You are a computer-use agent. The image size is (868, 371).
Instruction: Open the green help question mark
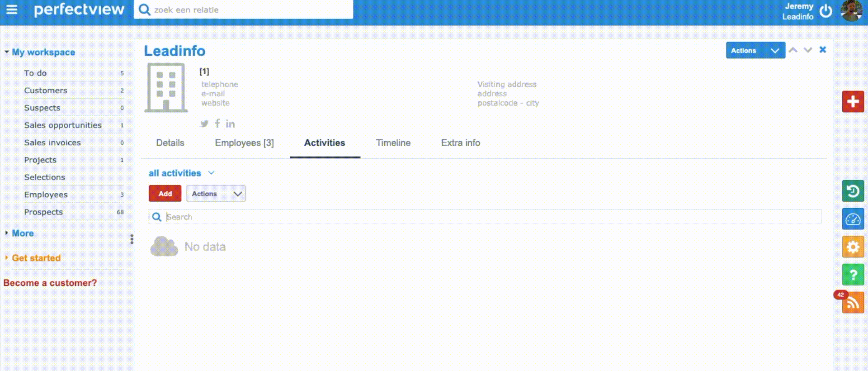pyautogui.click(x=853, y=275)
